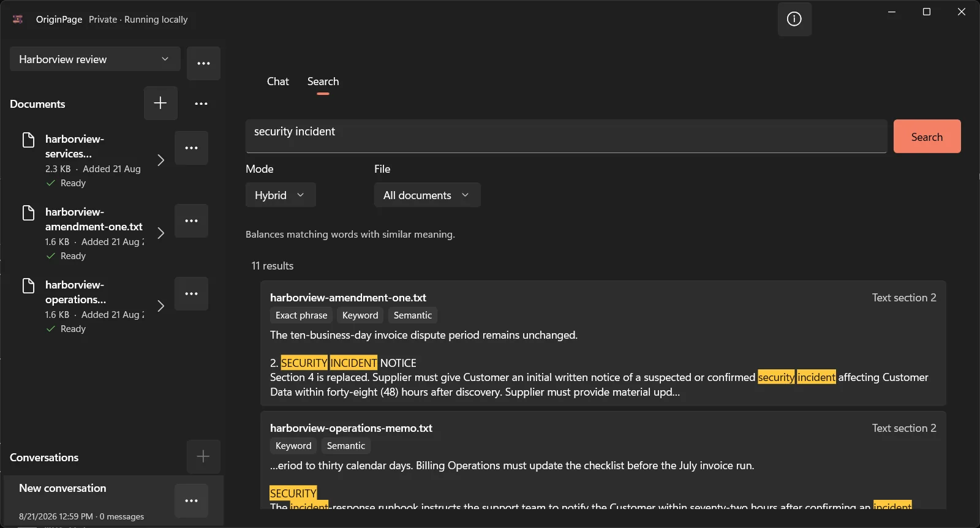This screenshot has height=528, width=980.
Task: Open the Harborview review workspace dropdown
Action: [x=95, y=59]
